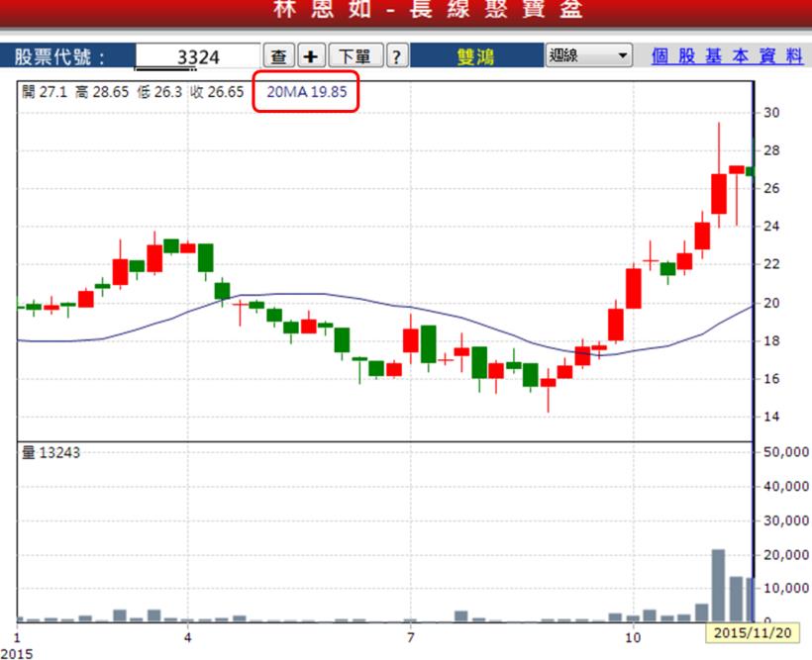Image resolution: width=812 pixels, height=660 pixels.
Task: Click the 下單 order button
Action: [x=355, y=55]
